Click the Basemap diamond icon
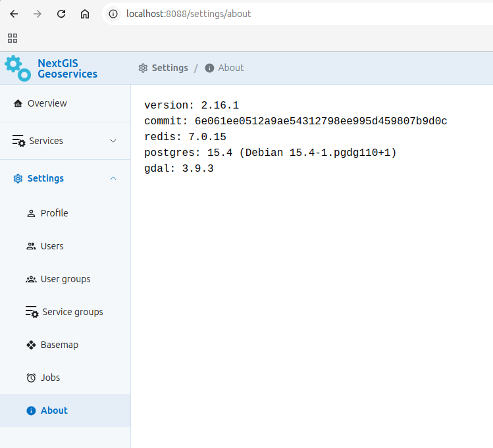 (31, 345)
